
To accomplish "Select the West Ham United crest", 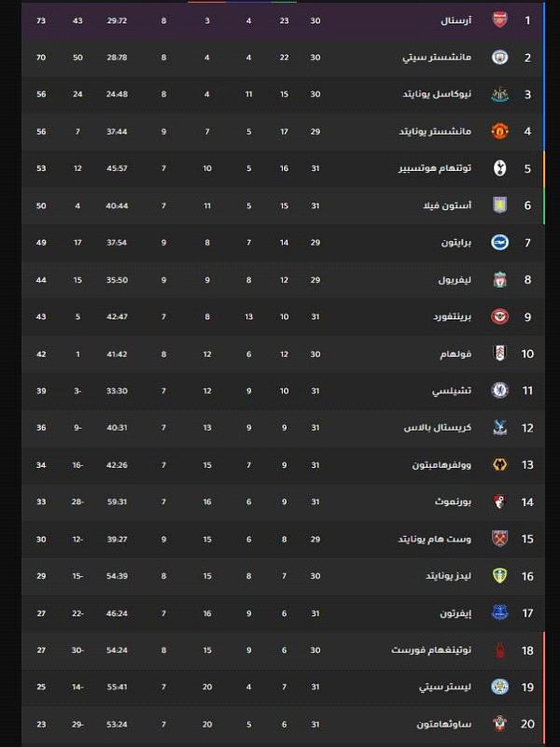I will 499,539.
